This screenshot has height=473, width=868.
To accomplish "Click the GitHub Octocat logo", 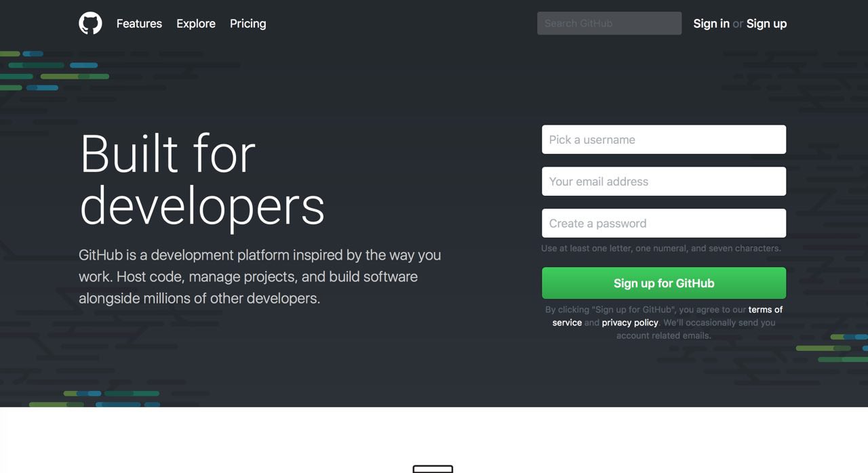I will (90, 23).
